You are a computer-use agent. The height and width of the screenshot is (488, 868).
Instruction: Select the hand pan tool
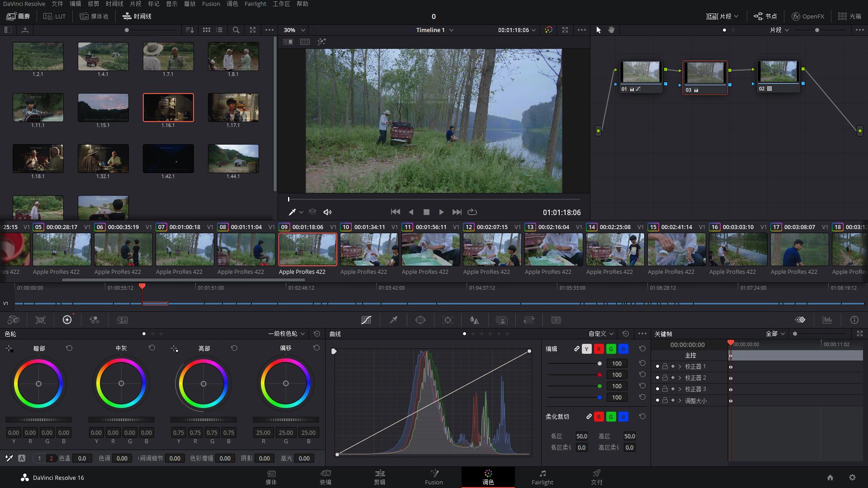pos(611,30)
